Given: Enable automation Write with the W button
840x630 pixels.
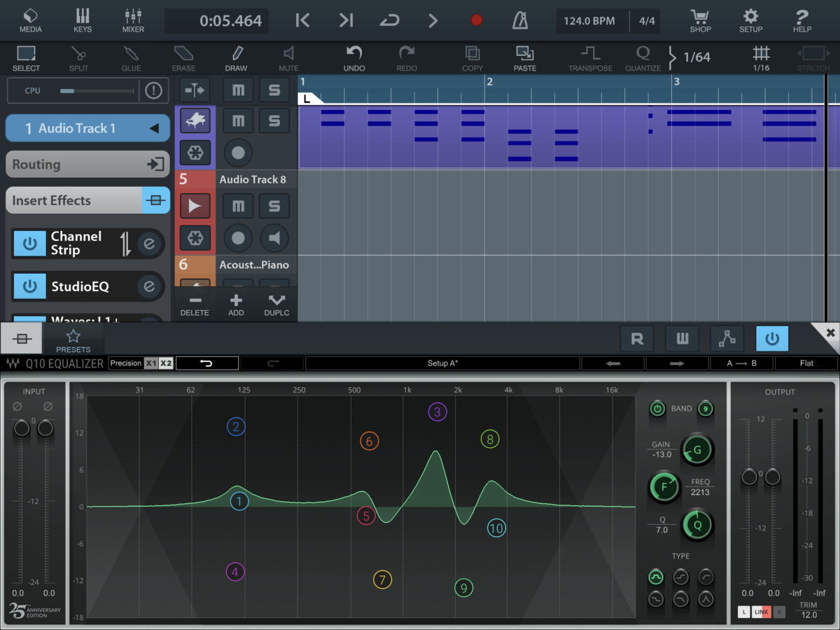Looking at the screenshot, I should coord(682,339).
